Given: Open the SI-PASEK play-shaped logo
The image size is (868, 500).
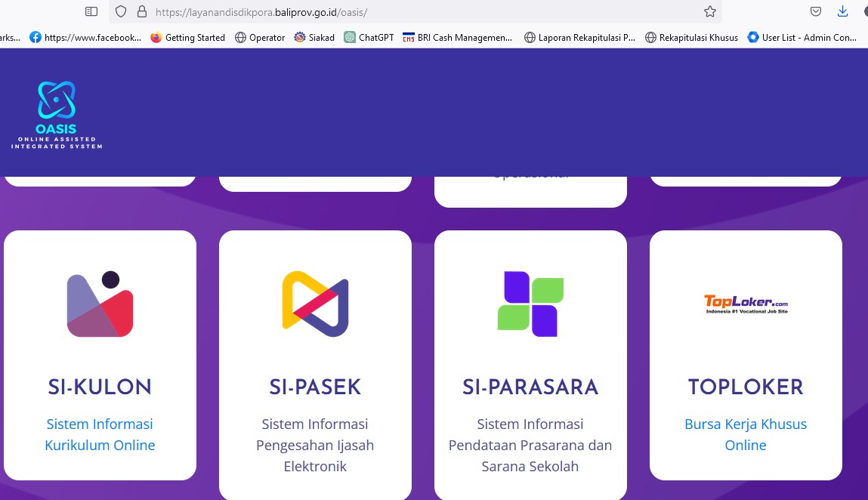Looking at the screenshot, I should pos(315,304).
